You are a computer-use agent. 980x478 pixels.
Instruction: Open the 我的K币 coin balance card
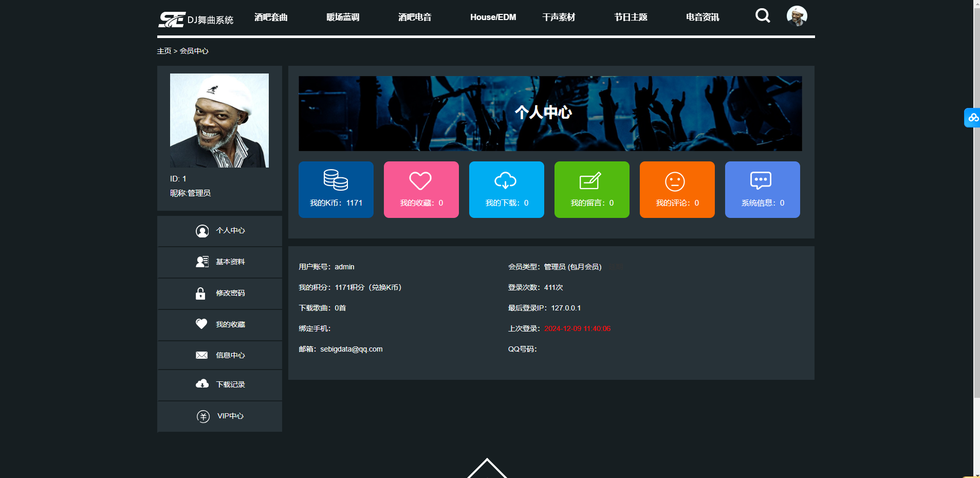coord(336,189)
